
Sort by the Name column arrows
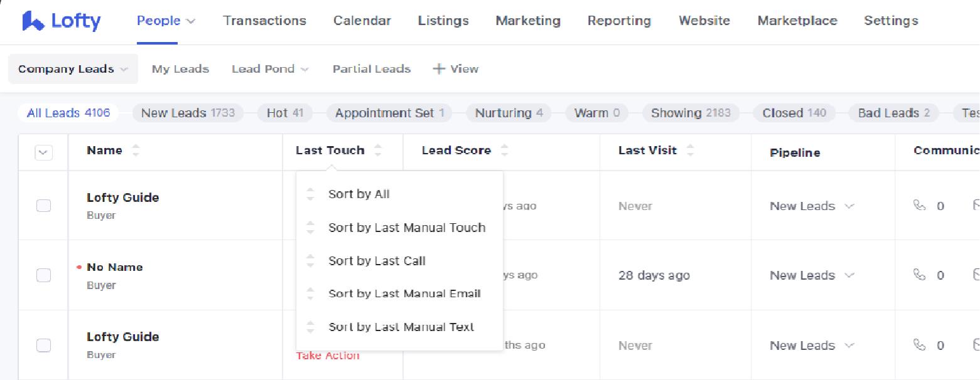[x=136, y=150]
